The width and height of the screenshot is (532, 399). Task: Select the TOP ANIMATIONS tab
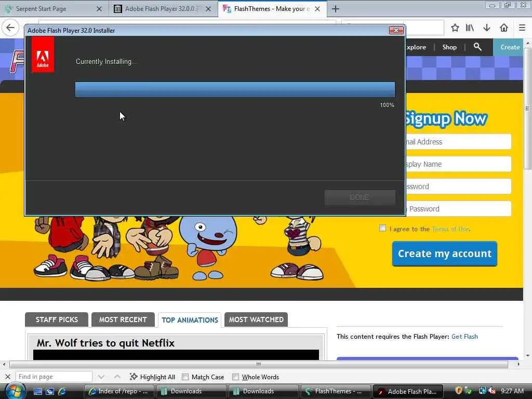[190, 320]
